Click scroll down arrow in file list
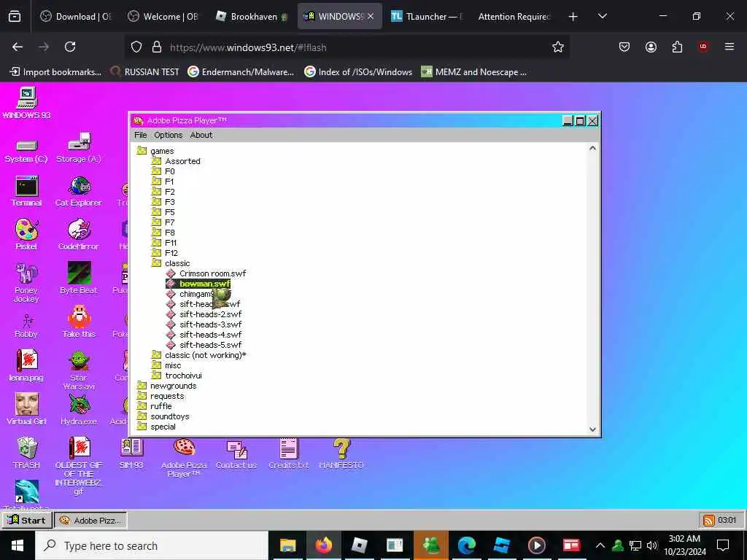Viewport: 747px width, 560px height. [x=592, y=429]
